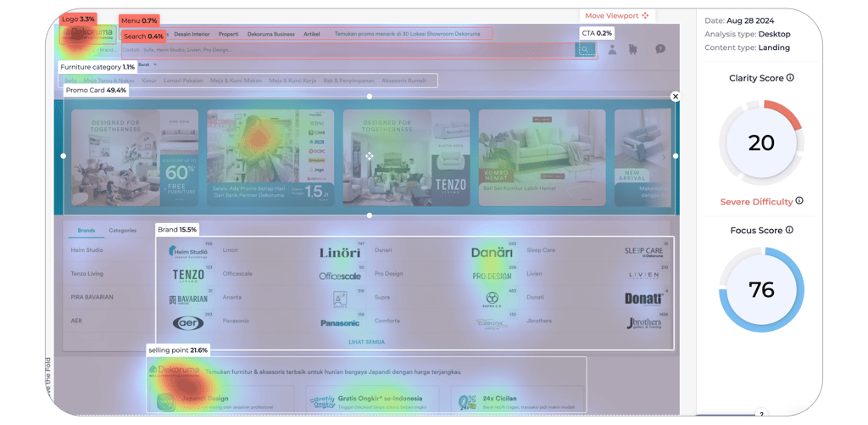Switch to the Brands tab
The width and height of the screenshot is (868, 425).
(x=86, y=231)
